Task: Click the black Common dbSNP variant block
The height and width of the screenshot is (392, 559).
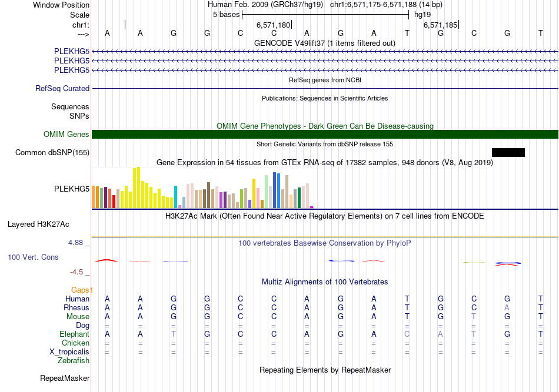Action: click(x=508, y=153)
